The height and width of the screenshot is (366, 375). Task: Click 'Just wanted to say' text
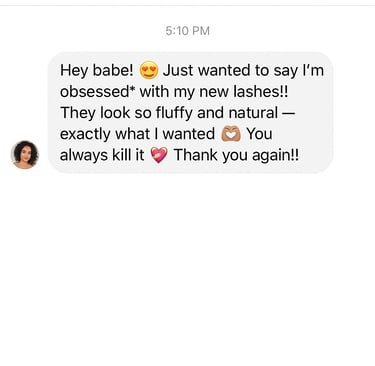pos(230,70)
